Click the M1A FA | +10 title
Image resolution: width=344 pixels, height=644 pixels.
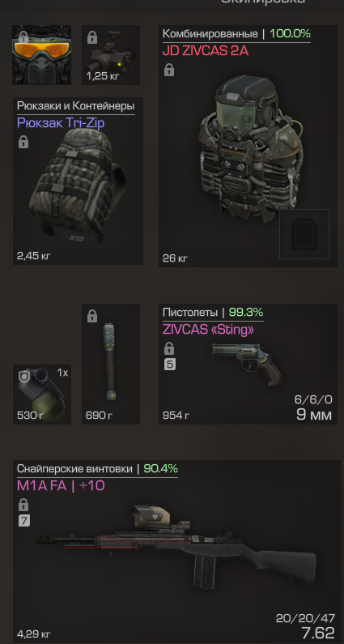tap(61, 485)
